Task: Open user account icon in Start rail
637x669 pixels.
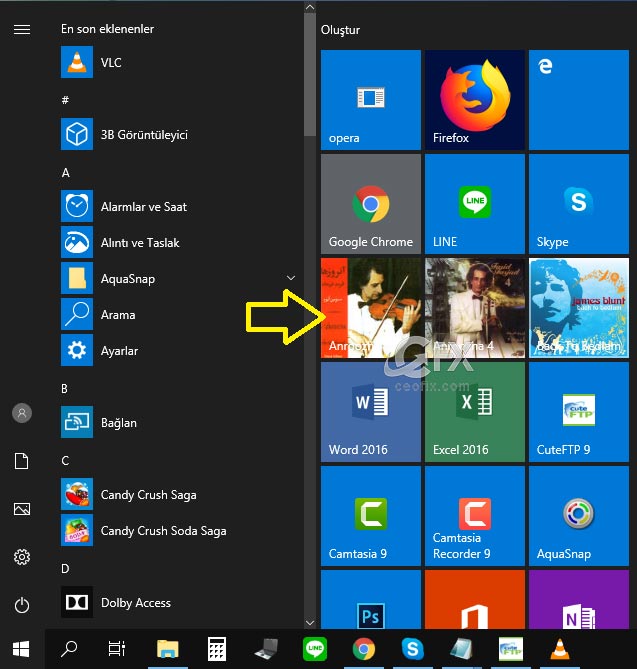Action: point(22,413)
